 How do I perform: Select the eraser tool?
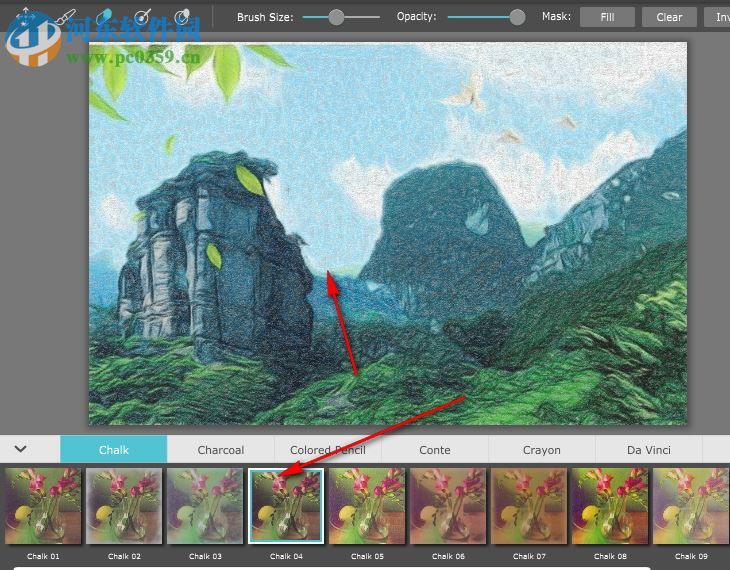click(x=104, y=17)
